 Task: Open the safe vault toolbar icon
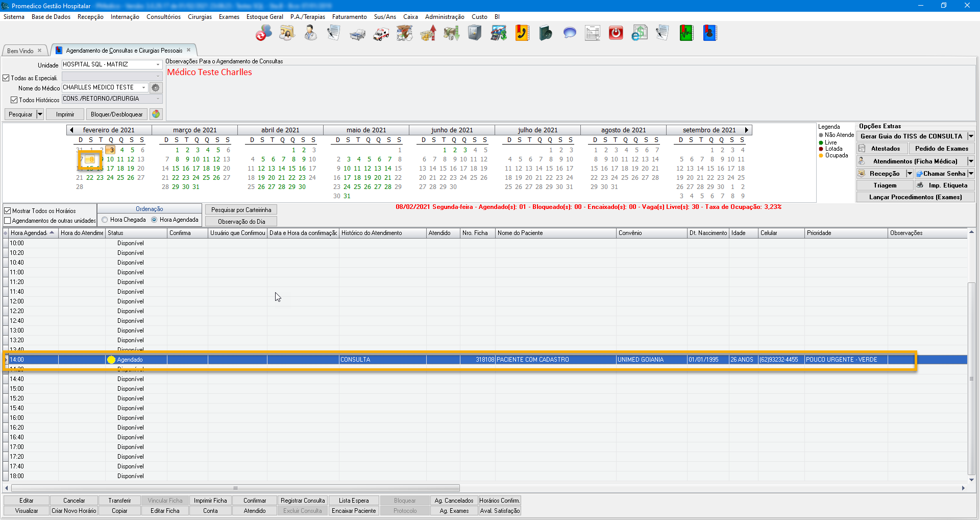[x=475, y=34]
